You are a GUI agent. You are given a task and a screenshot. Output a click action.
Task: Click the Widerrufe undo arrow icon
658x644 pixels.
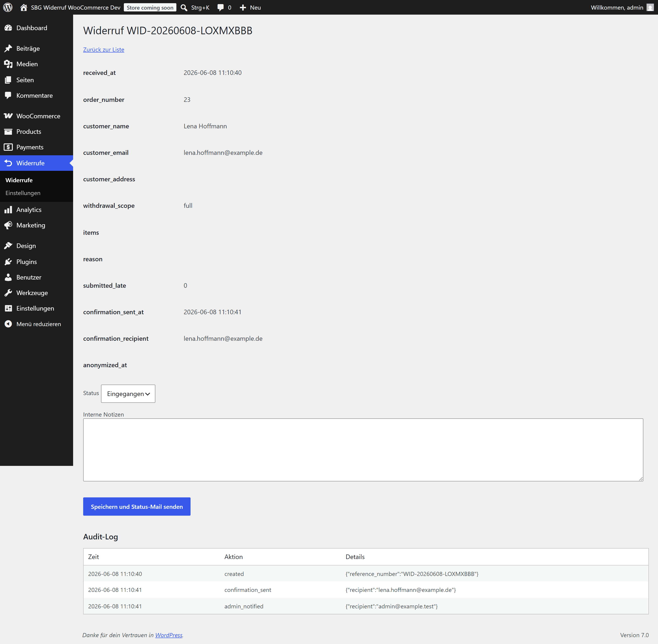(8, 163)
